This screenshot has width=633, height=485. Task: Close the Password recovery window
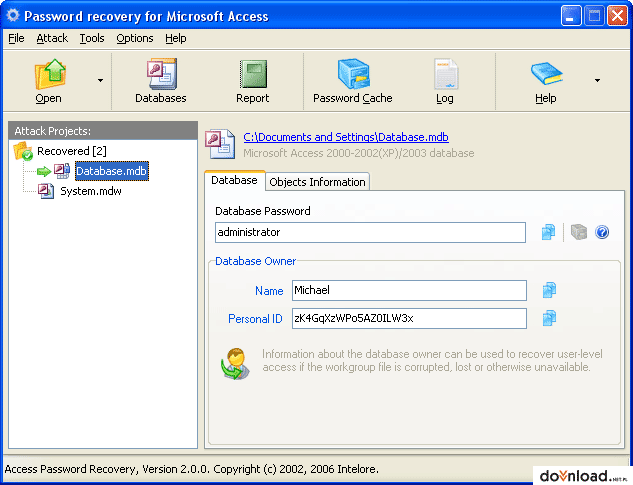[x=618, y=16]
